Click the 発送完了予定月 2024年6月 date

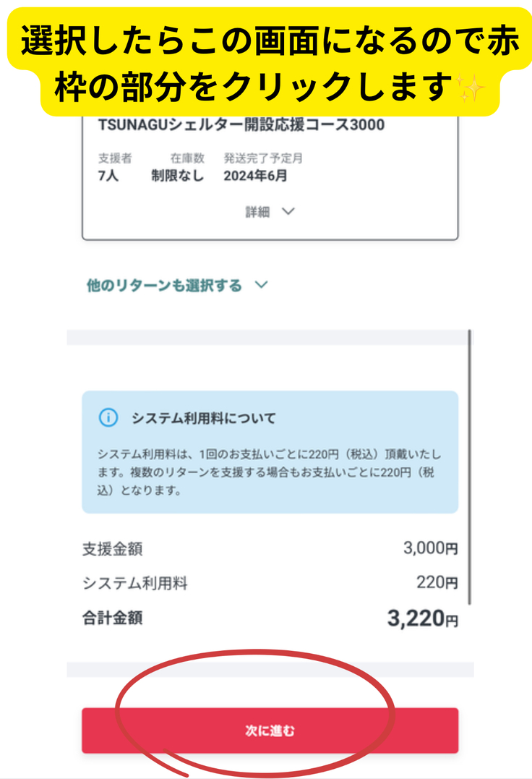pyautogui.click(x=255, y=176)
